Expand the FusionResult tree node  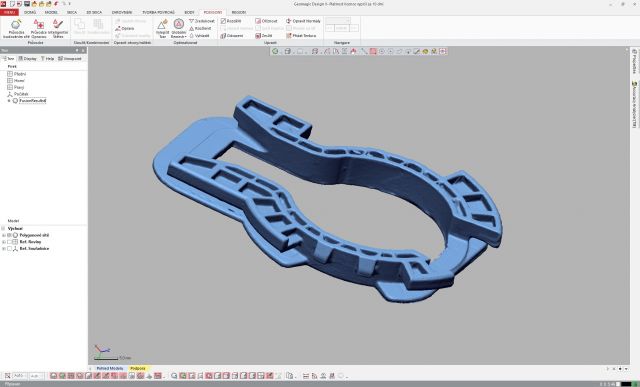tap(9, 100)
